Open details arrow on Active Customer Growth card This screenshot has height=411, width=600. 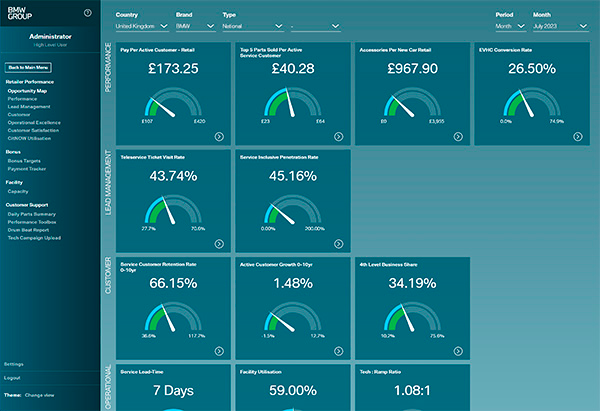tap(339, 351)
